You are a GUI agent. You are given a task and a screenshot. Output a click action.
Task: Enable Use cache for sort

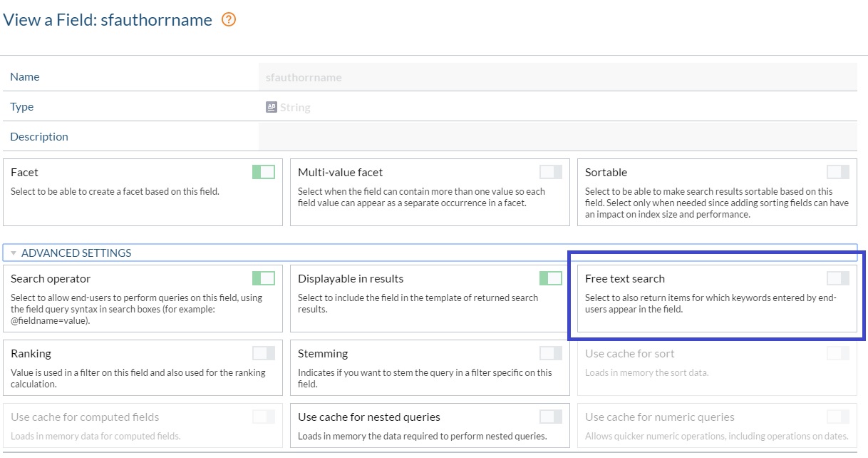pyautogui.click(x=838, y=353)
